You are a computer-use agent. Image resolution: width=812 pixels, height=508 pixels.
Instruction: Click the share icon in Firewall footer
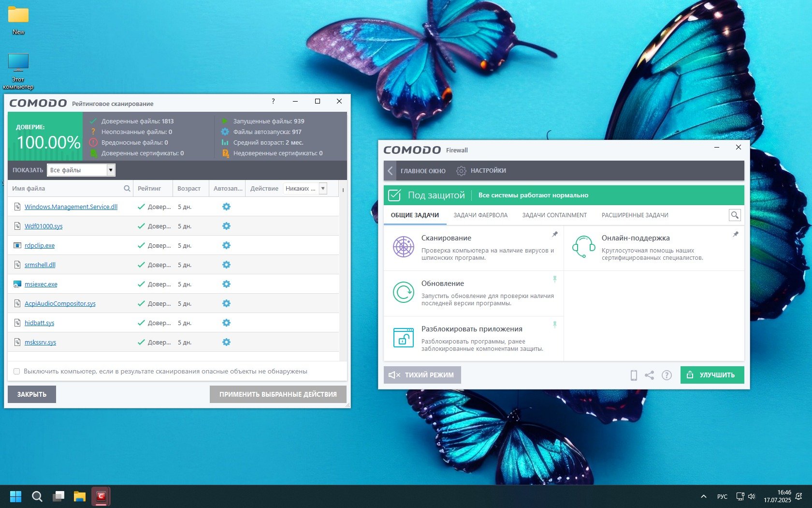(x=650, y=375)
